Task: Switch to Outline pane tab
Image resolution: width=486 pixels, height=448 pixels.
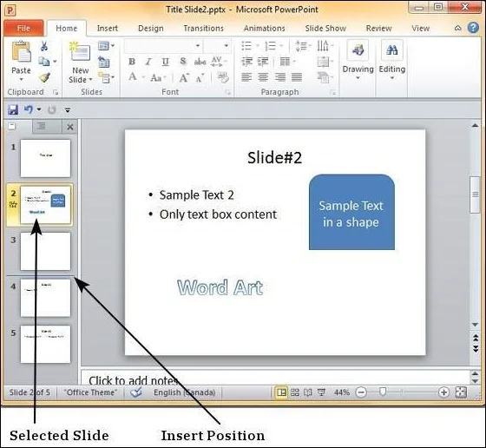Action: tap(47, 127)
